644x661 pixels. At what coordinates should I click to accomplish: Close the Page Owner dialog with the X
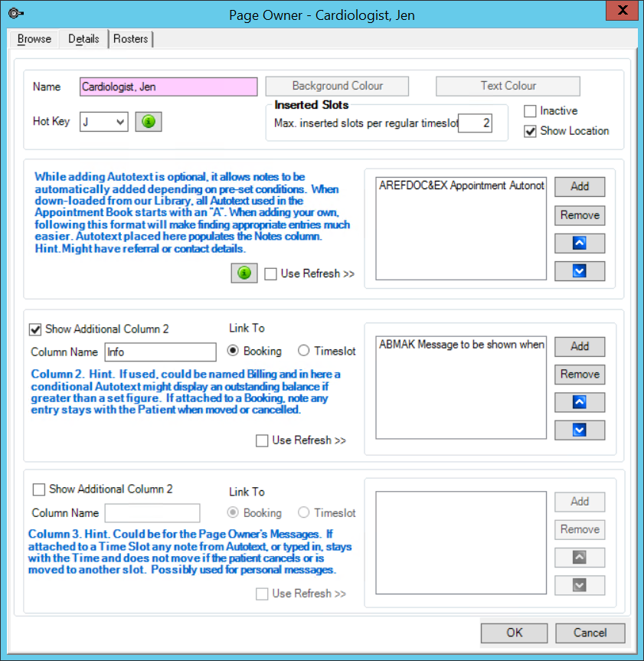click(622, 10)
